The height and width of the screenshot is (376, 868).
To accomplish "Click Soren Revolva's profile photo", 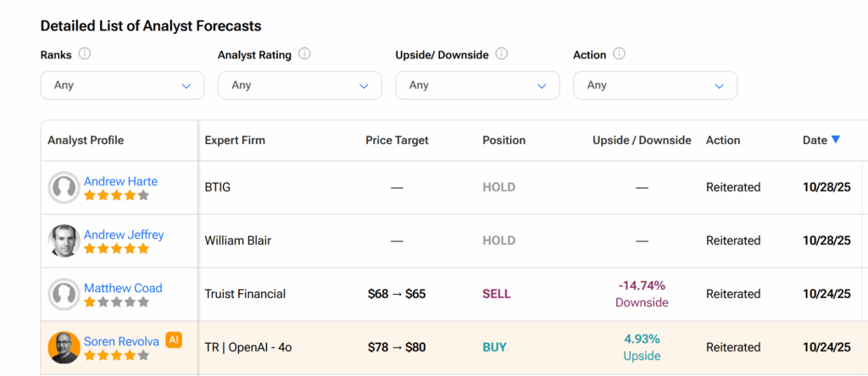I will coord(64,347).
